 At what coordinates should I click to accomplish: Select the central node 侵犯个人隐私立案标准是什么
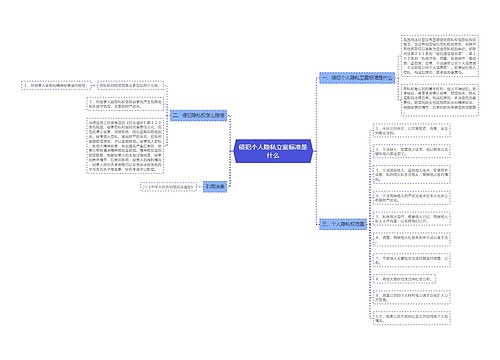pyautogui.click(x=273, y=151)
